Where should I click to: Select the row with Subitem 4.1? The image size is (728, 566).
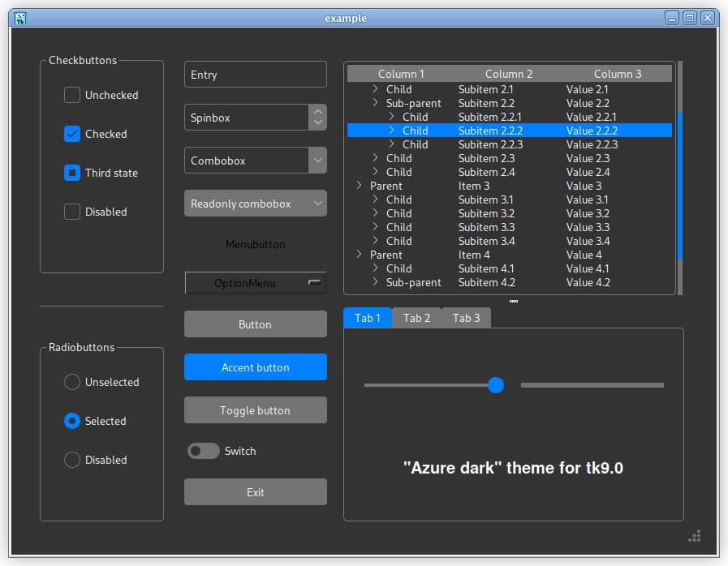[510, 268]
